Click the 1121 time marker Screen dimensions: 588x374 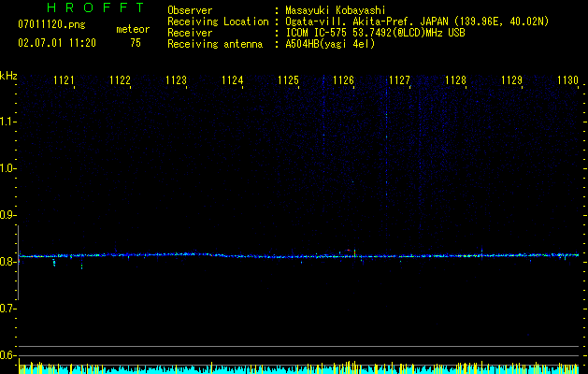64,80
